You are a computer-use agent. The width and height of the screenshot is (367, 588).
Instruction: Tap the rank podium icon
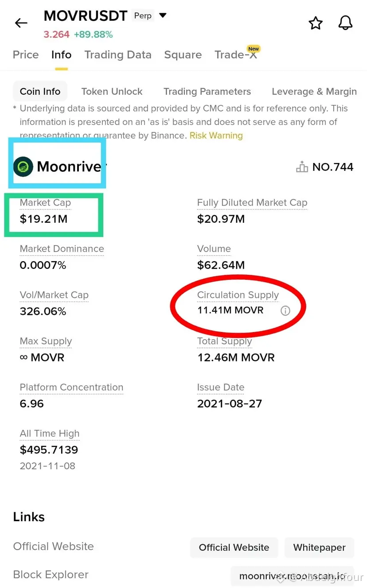pos(302,167)
